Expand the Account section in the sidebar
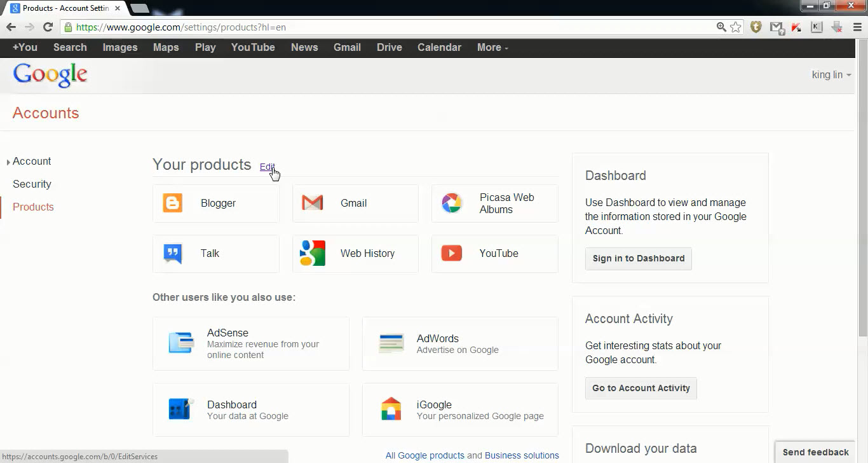 [32, 161]
